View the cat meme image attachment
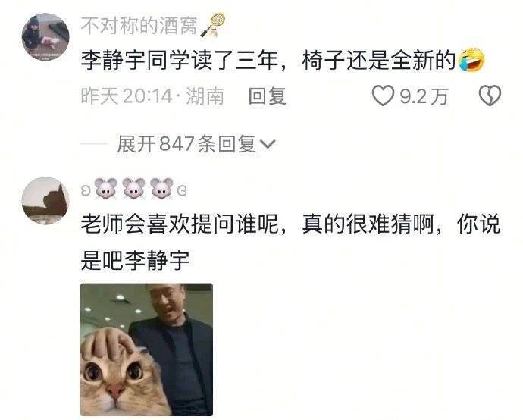 point(146,349)
